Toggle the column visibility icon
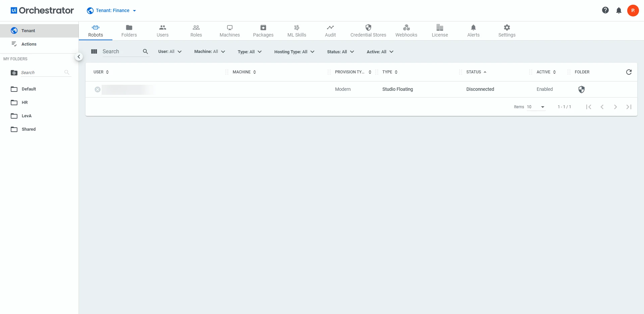The height and width of the screenshot is (314, 644). (x=94, y=52)
